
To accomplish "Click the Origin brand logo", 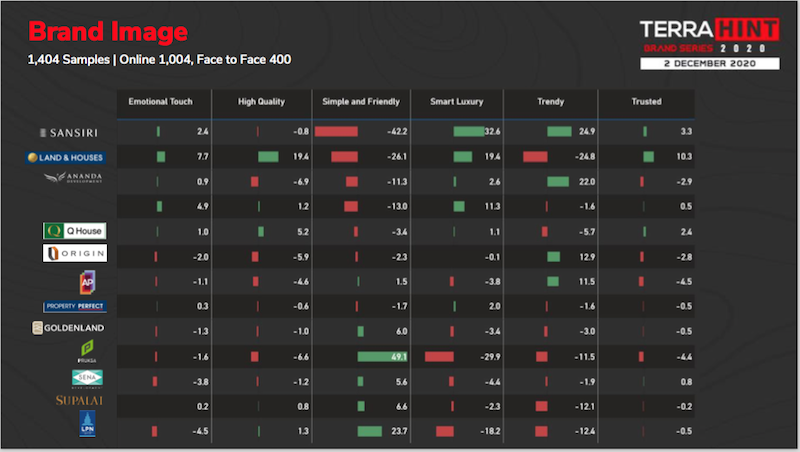I will [x=75, y=253].
